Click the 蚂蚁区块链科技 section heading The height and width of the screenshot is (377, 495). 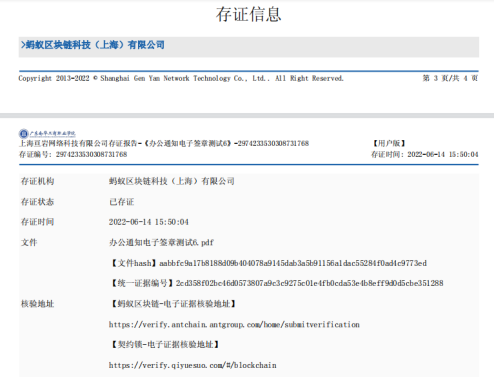[93, 45]
